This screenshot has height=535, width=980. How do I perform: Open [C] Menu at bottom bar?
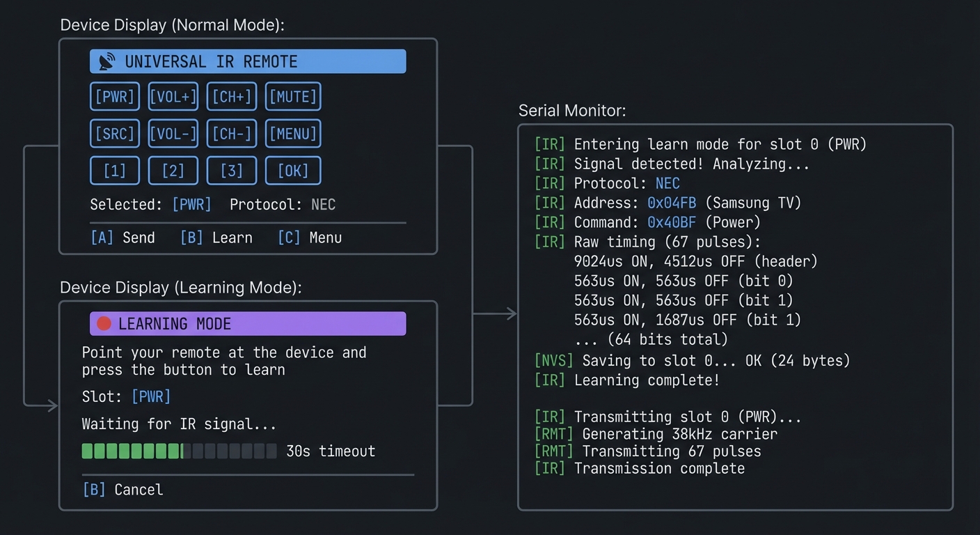click(x=310, y=238)
